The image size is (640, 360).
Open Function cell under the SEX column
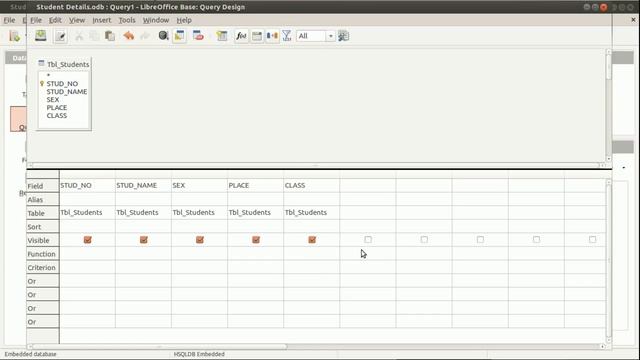point(199,254)
